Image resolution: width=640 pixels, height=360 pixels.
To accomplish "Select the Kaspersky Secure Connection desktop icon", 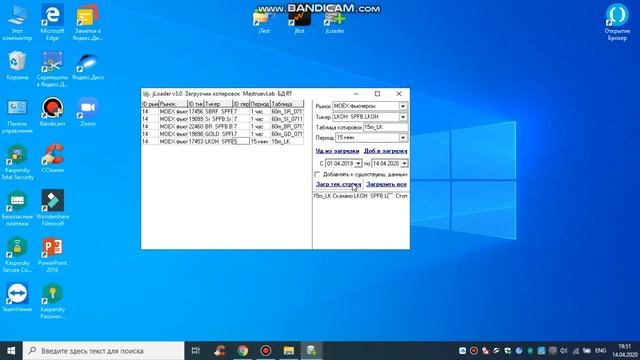I will [x=17, y=255].
